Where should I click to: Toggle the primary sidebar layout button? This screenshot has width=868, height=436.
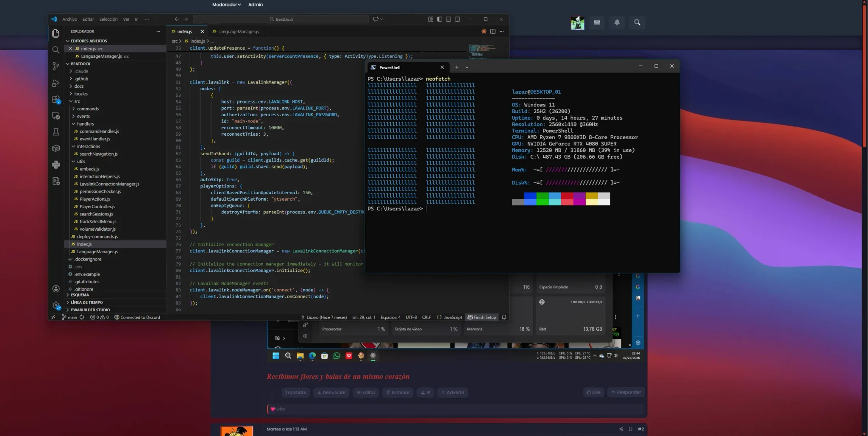point(440,19)
